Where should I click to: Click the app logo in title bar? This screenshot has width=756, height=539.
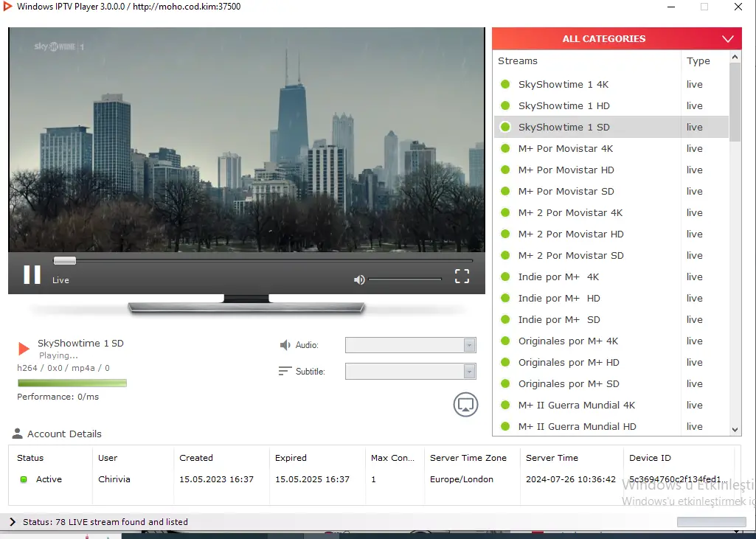7,6
